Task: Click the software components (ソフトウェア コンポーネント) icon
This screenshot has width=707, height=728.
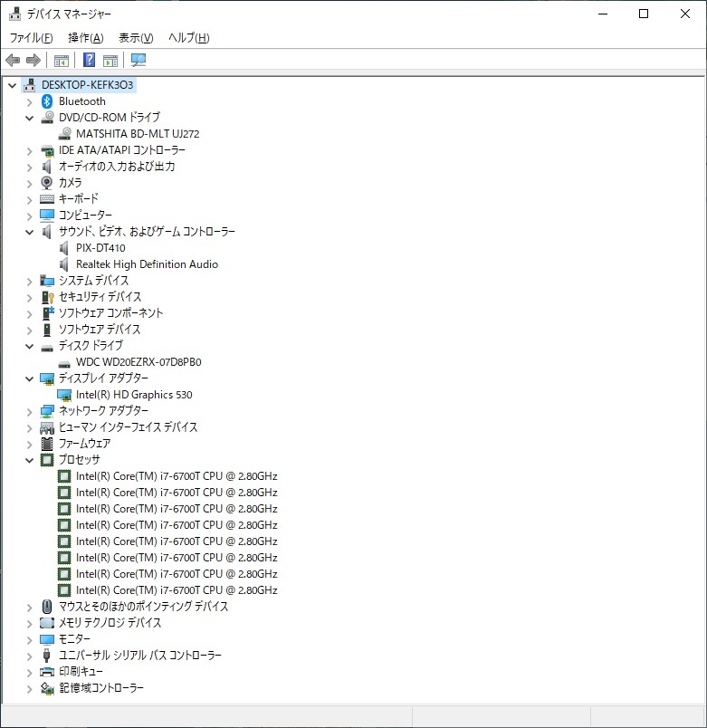Action: (x=48, y=313)
